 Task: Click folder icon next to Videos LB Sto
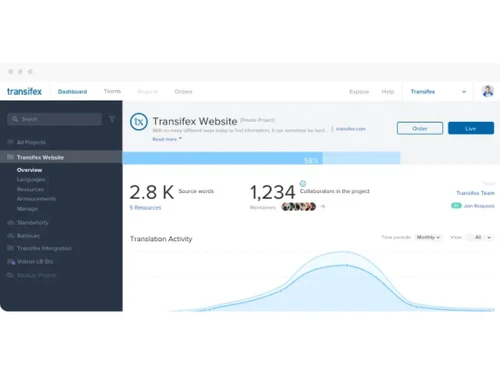point(11,261)
